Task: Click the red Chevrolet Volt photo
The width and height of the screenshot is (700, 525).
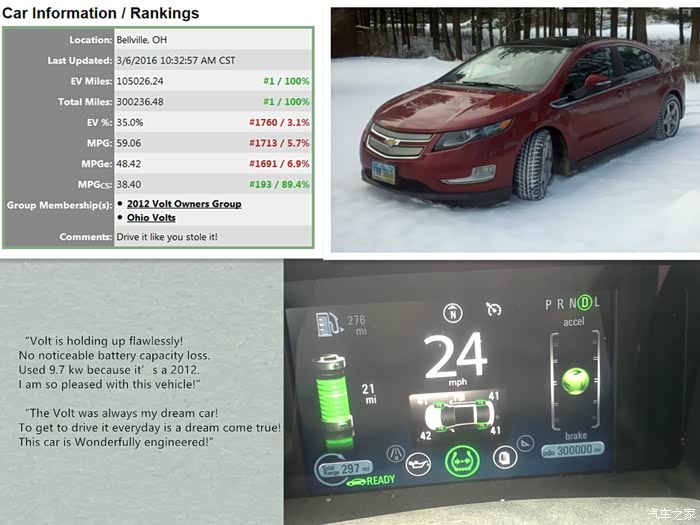Action: pyautogui.click(x=512, y=128)
